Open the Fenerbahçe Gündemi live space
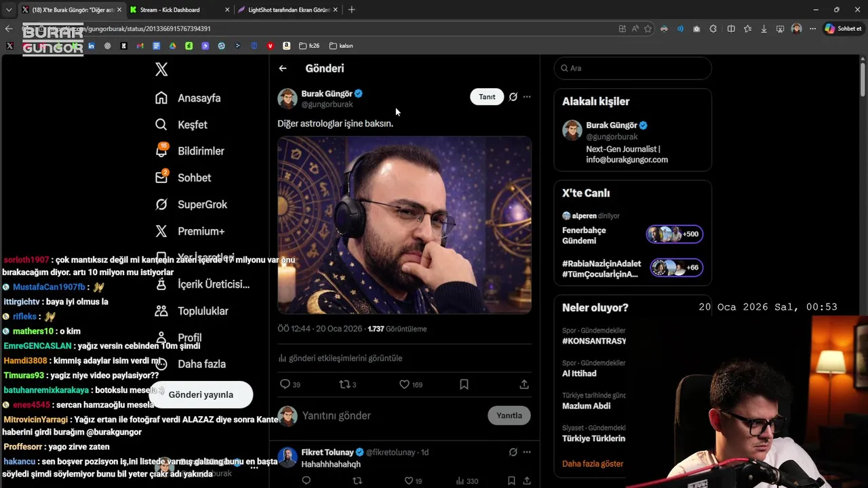The image size is (868, 488). [633, 235]
